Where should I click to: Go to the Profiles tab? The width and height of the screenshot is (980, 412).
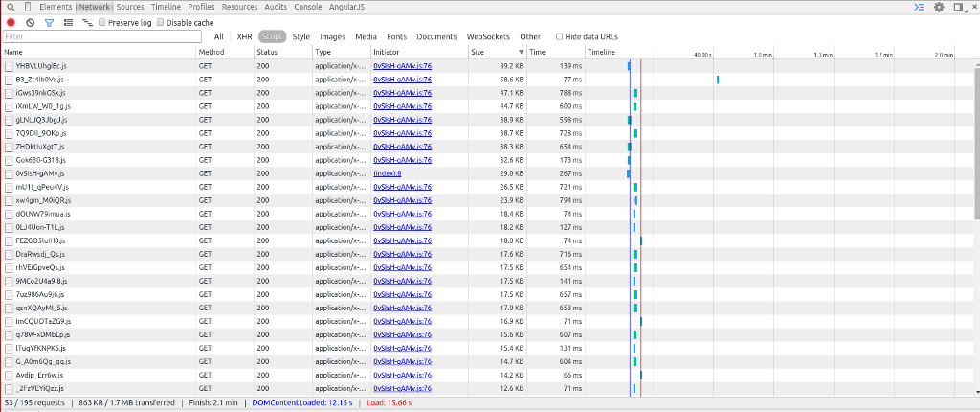pyautogui.click(x=201, y=7)
